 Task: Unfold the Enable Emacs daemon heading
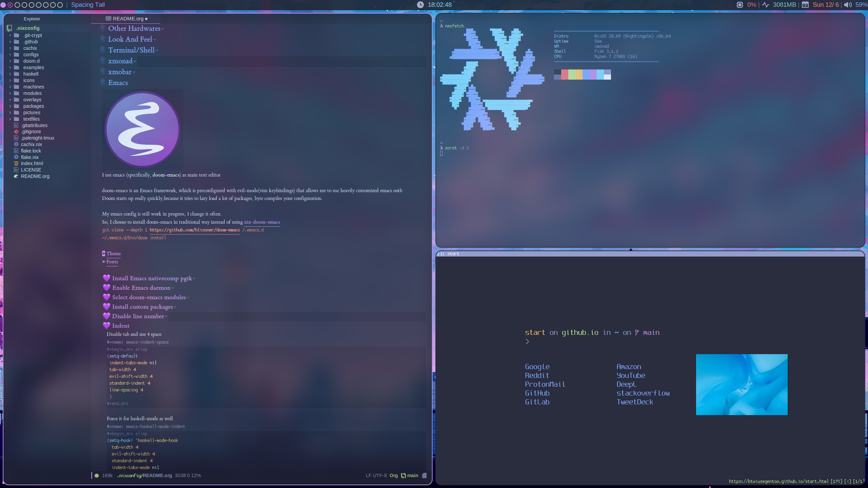click(141, 288)
